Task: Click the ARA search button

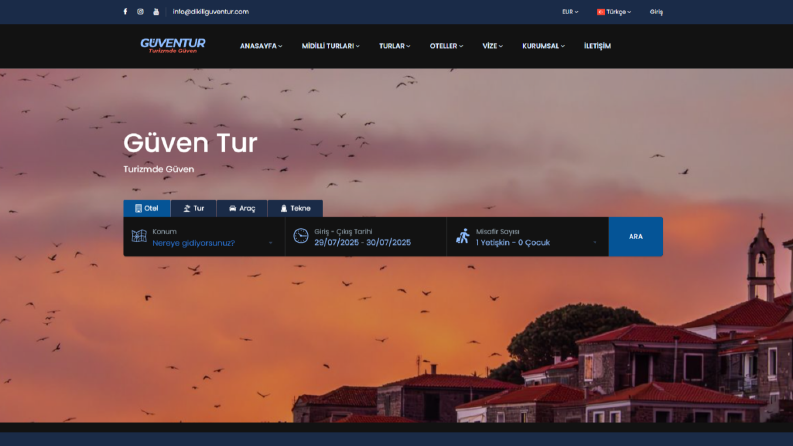Action: [636, 237]
